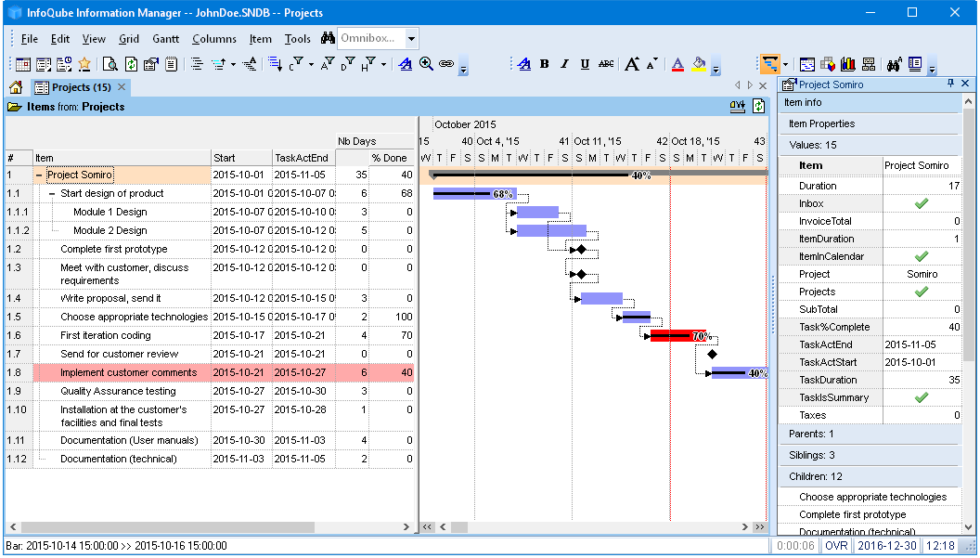Viewport: 980px width, 558px height.
Task: Expand the Parents: 1 section
Action: 870,434
